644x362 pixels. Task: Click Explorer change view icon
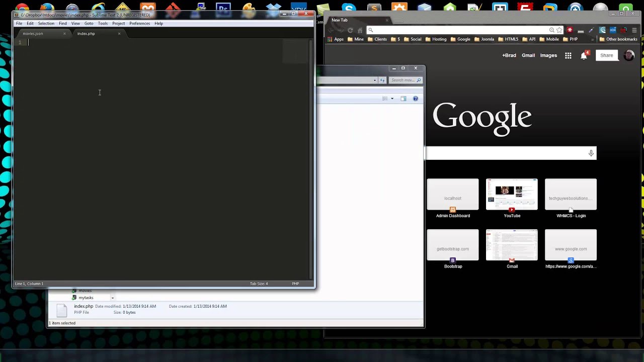[385, 99]
